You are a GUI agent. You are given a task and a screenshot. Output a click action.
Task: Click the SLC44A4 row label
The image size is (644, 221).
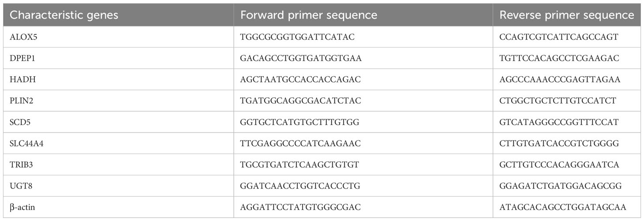coord(26,144)
